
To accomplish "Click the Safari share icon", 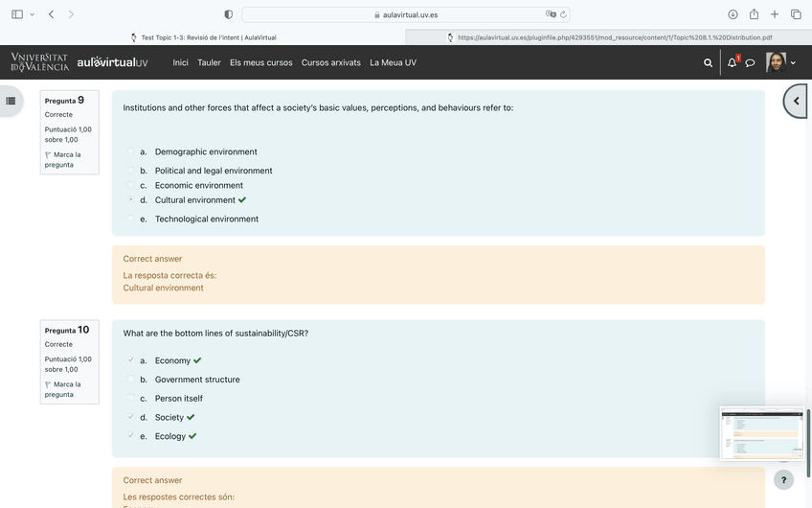I will coord(754,14).
